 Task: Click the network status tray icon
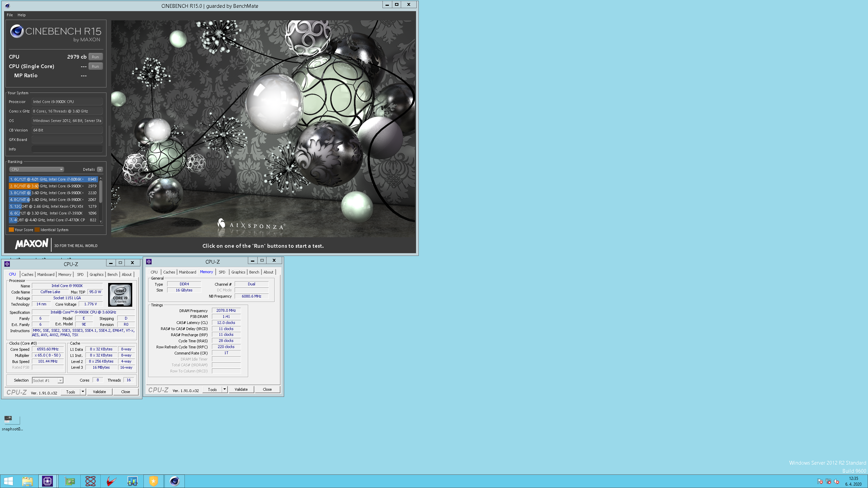tap(828, 482)
